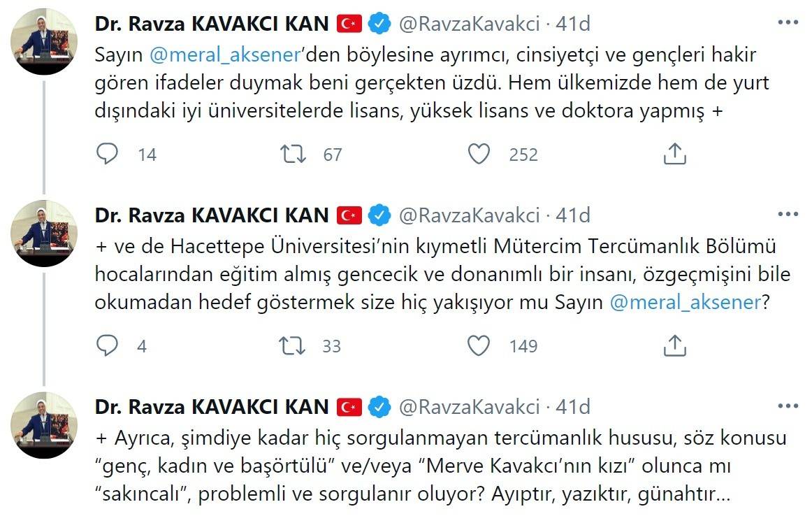Viewport: 812px width, 516px height.
Task: Open more options on the second tweet
Action: [788, 214]
